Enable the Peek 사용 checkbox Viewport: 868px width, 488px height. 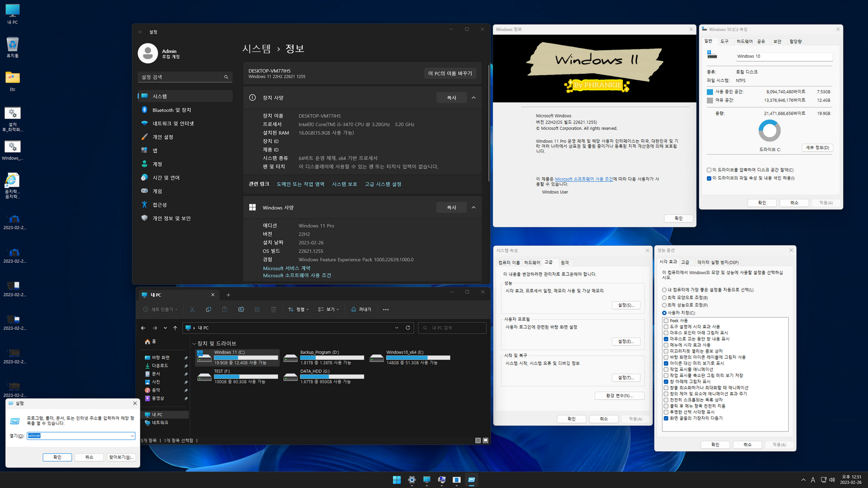point(666,321)
